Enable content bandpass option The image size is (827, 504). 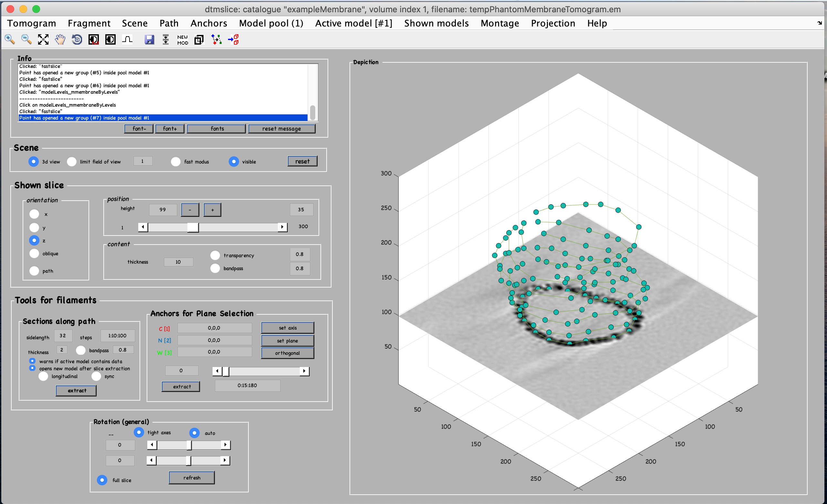[x=215, y=268]
